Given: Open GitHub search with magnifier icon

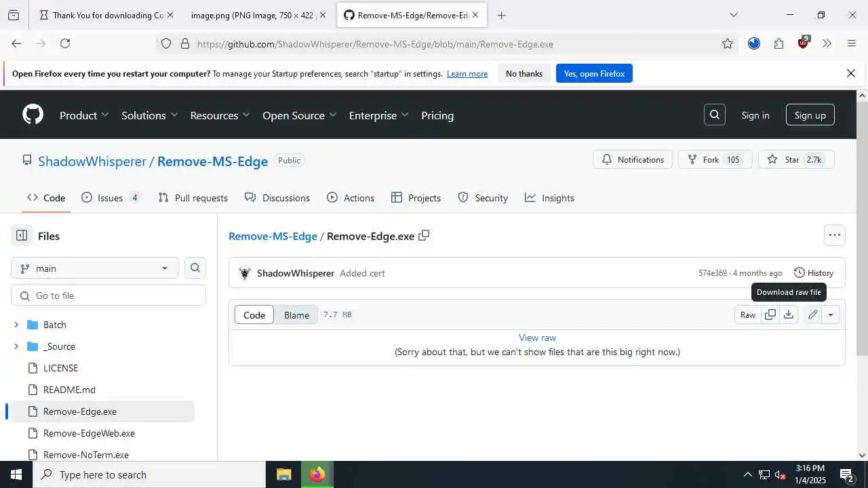Looking at the screenshot, I should pos(715,115).
